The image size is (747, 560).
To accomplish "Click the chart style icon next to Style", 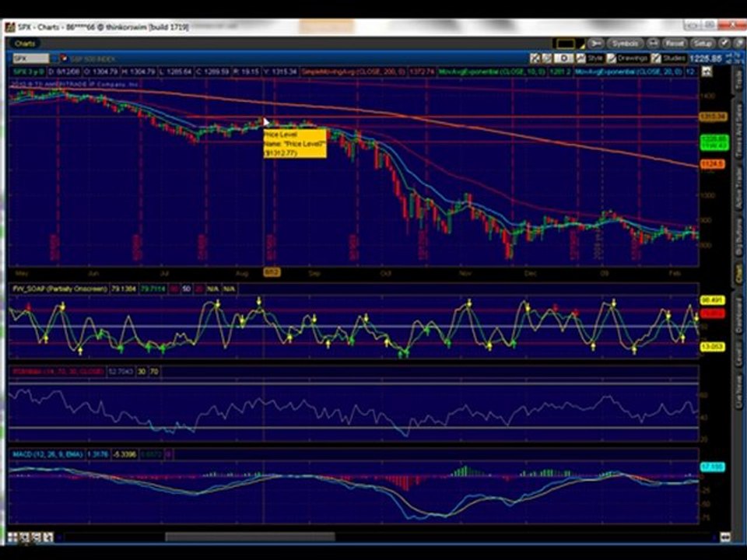I will tap(580, 58).
